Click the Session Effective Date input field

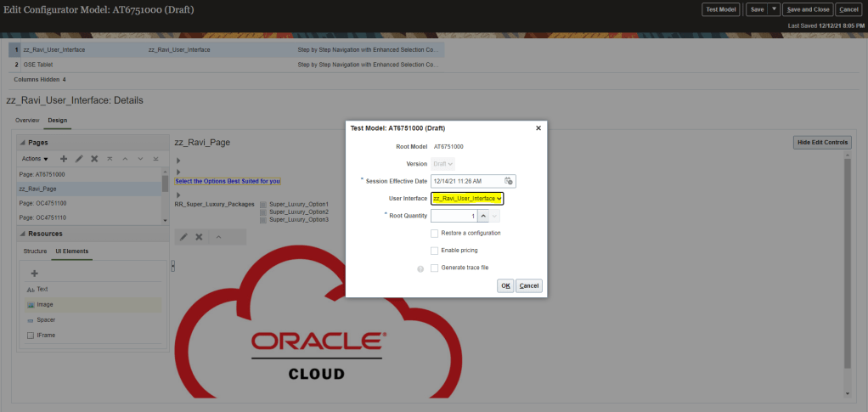point(465,181)
